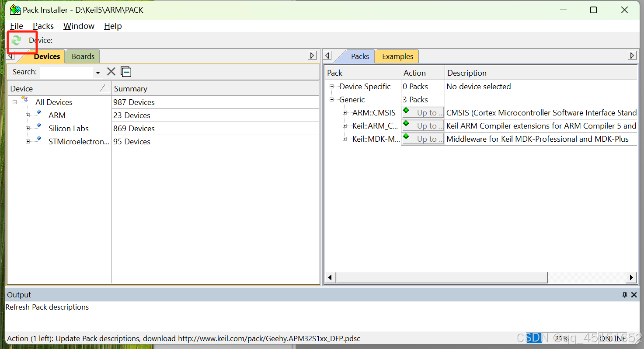Click the CMSIS description text
The width and height of the screenshot is (644, 349).
[541, 113]
